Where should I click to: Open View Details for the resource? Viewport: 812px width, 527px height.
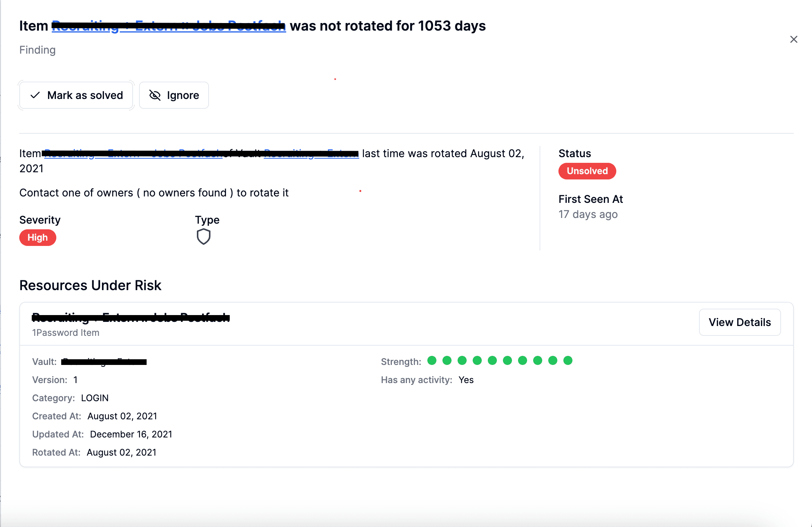[x=739, y=322]
